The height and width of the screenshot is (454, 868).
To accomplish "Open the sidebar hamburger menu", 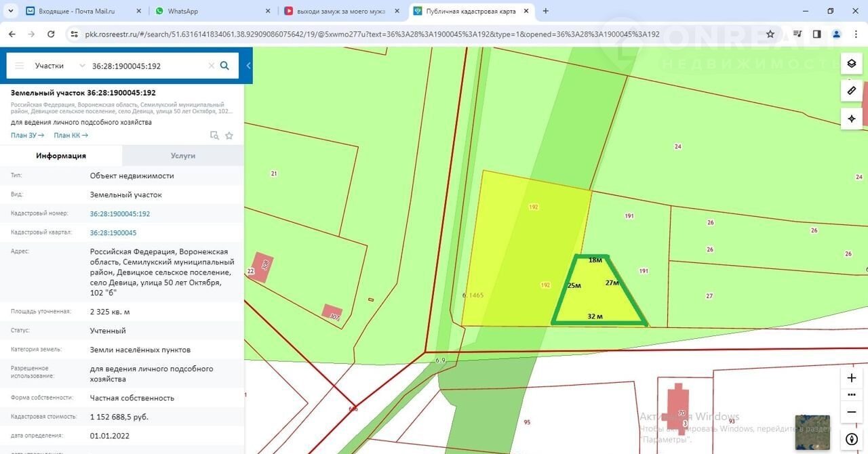I will pyautogui.click(x=20, y=66).
